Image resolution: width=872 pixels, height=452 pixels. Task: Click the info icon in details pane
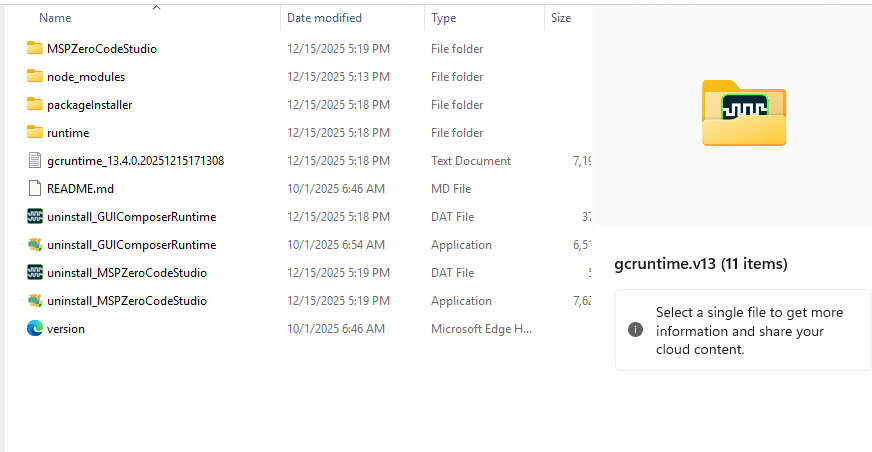tap(635, 329)
